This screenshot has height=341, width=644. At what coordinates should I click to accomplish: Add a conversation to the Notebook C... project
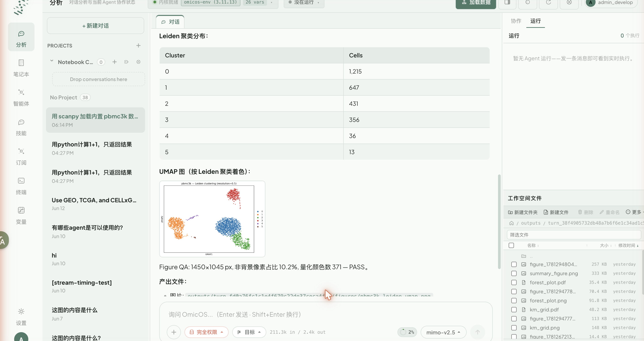[x=114, y=62]
